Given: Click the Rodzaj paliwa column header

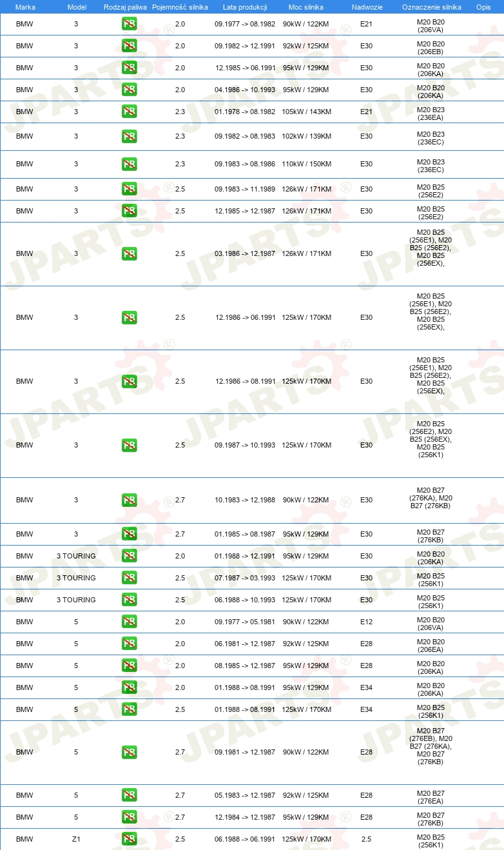Looking at the screenshot, I should pyautogui.click(x=126, y=6).
